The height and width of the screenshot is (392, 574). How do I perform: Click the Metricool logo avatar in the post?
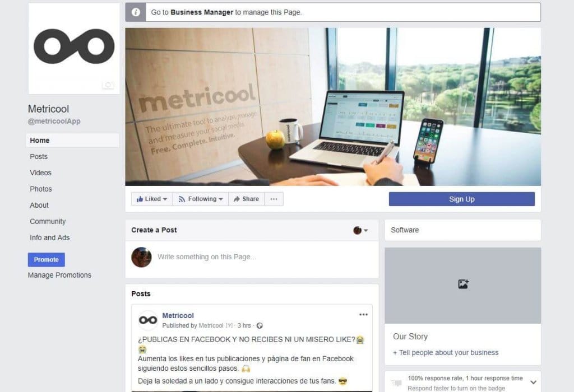pos(148,320)
